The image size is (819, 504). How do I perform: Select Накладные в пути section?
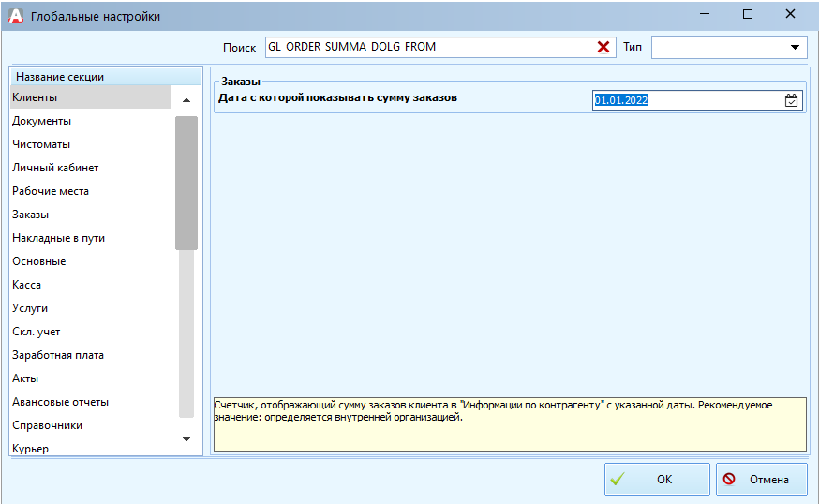pos(58,238)
